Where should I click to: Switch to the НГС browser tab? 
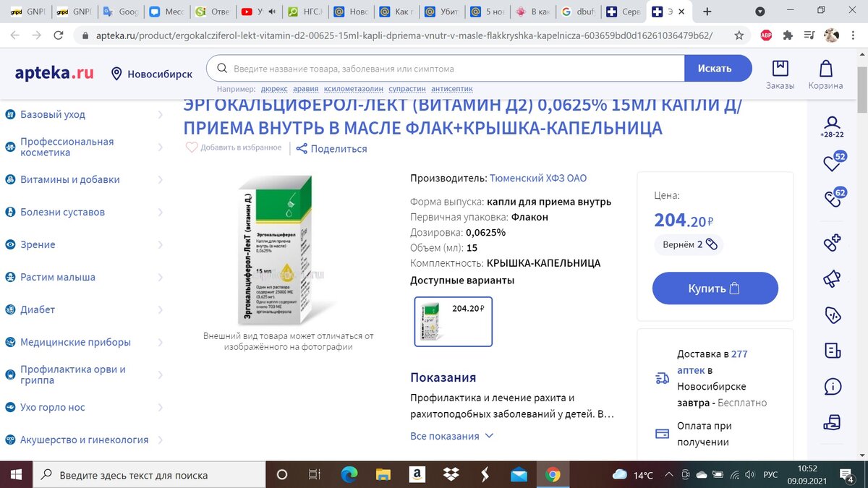[x=305, y=12]
